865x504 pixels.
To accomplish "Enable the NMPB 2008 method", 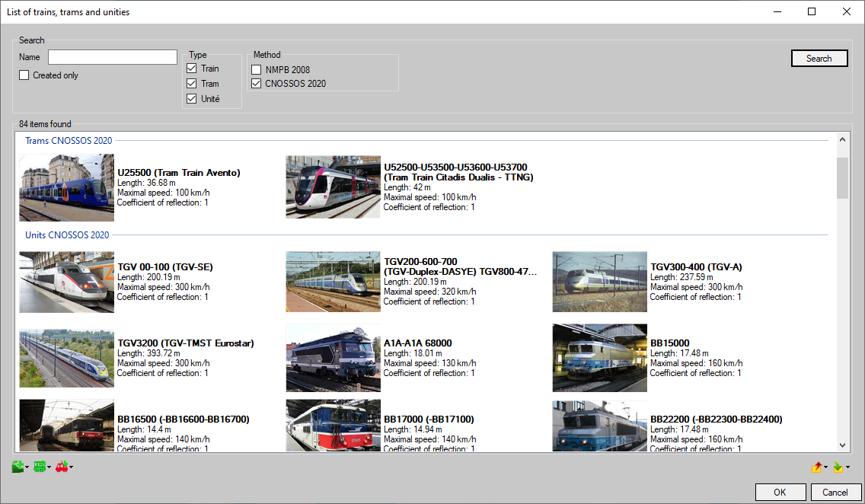I will [256, 69].
